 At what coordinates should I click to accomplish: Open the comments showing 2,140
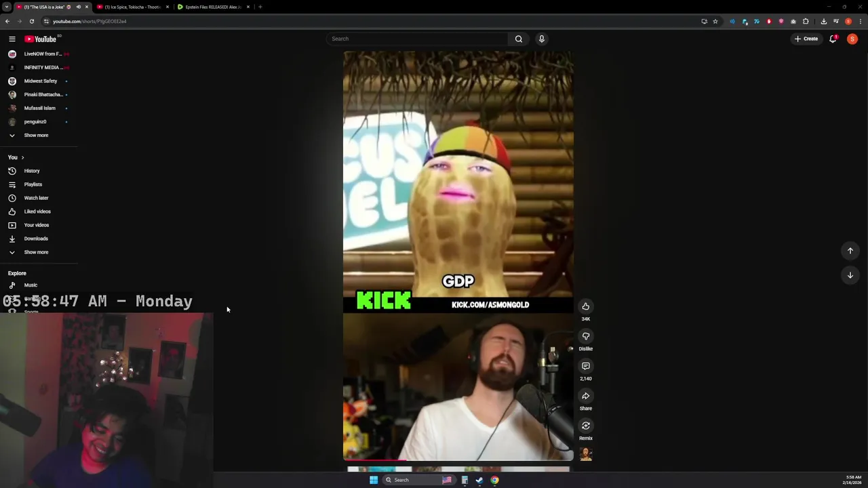(586, 366)
